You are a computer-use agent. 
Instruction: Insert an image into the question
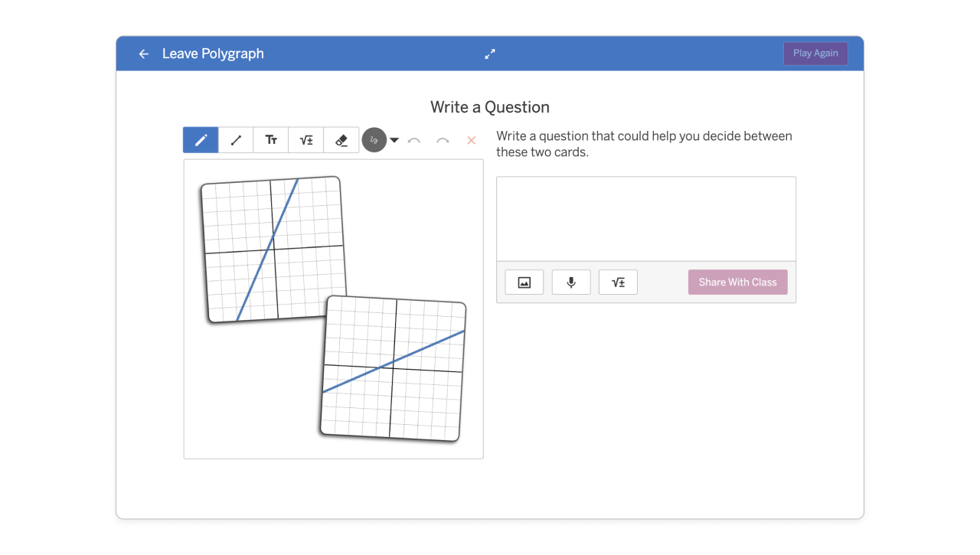[524, 282]
